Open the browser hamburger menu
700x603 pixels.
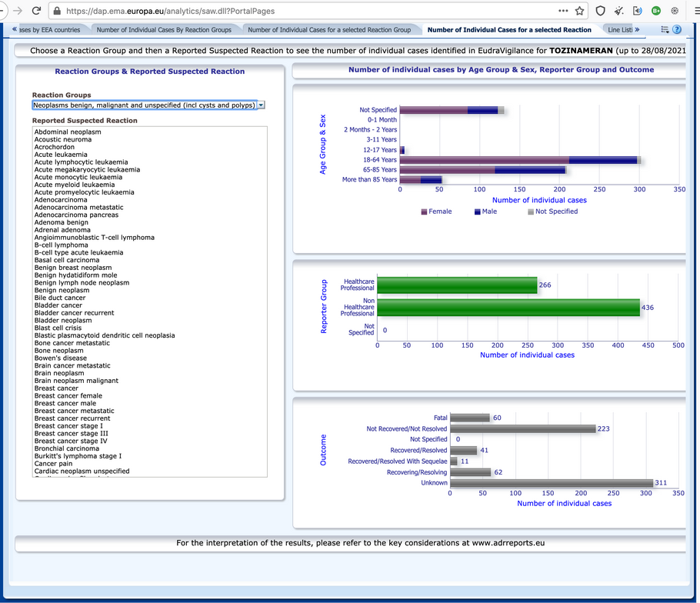click(x=696, y=11)
